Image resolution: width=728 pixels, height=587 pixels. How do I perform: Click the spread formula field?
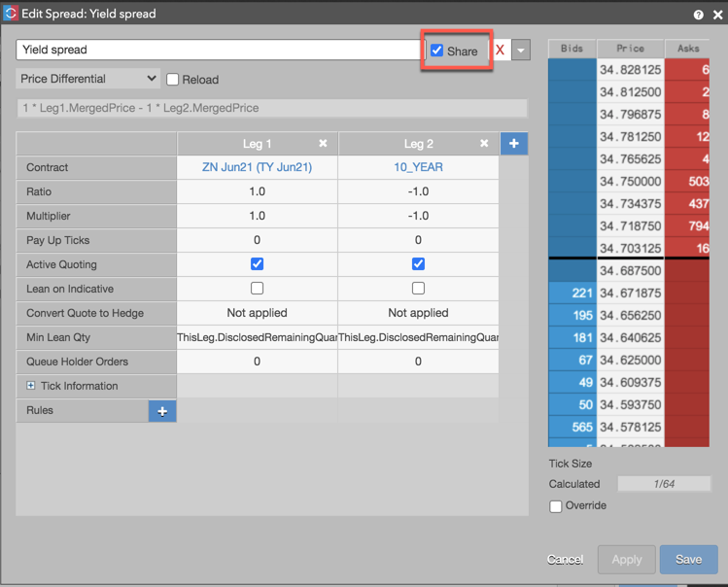(x=272, y=108)
